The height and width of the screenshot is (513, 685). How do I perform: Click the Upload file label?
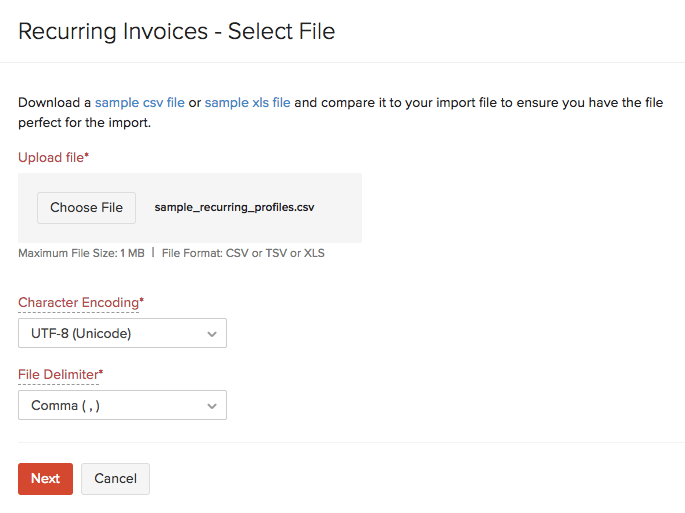53,157
